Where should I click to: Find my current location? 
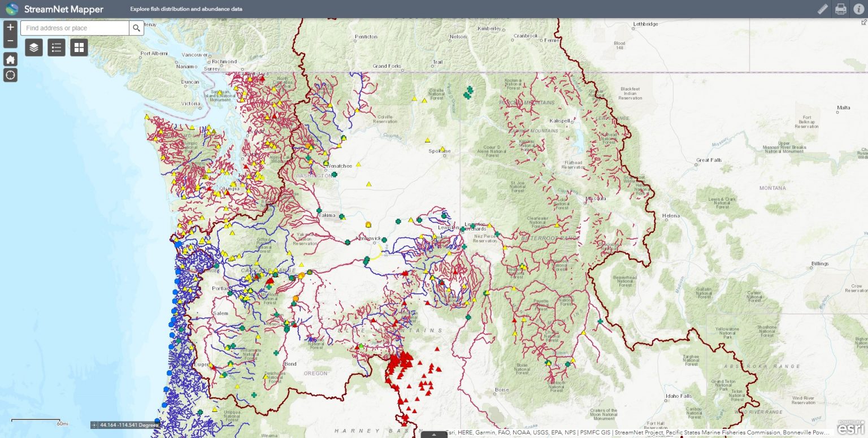pos(10,75)
